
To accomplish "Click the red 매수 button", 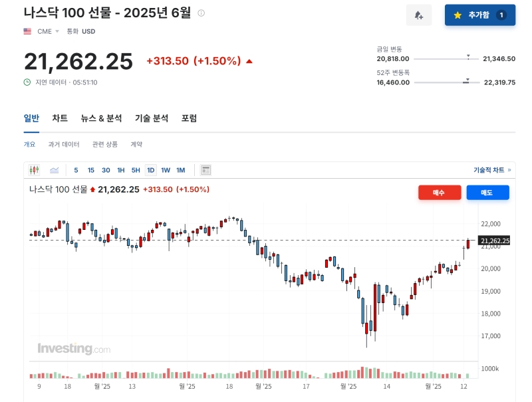I will pos(439,193).
